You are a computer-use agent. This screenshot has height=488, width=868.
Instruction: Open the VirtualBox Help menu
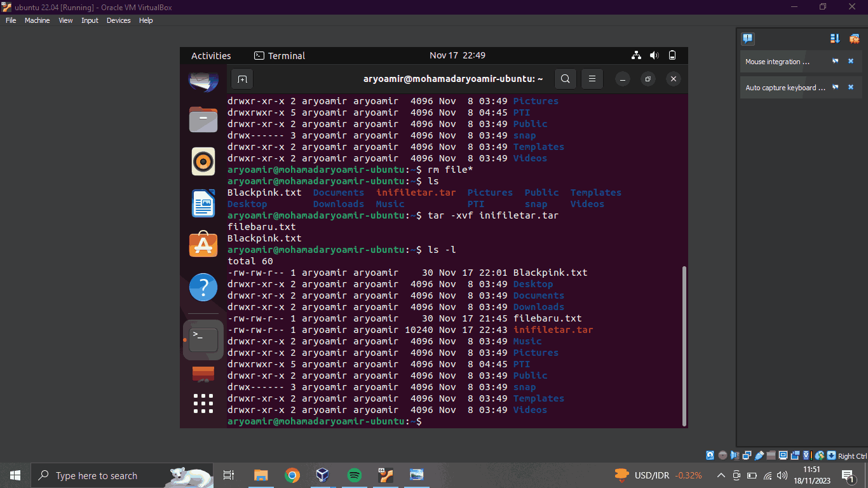point(146,20)
